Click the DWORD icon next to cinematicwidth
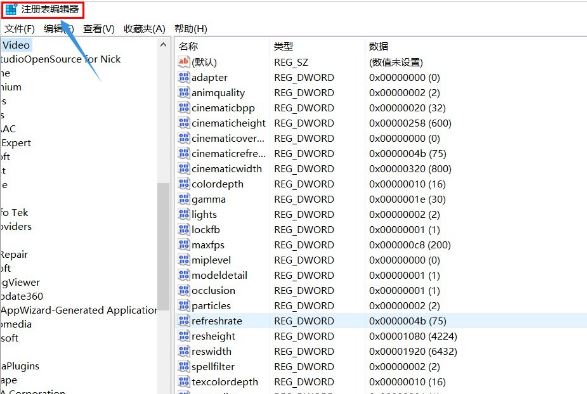 (x=183, y=168)
